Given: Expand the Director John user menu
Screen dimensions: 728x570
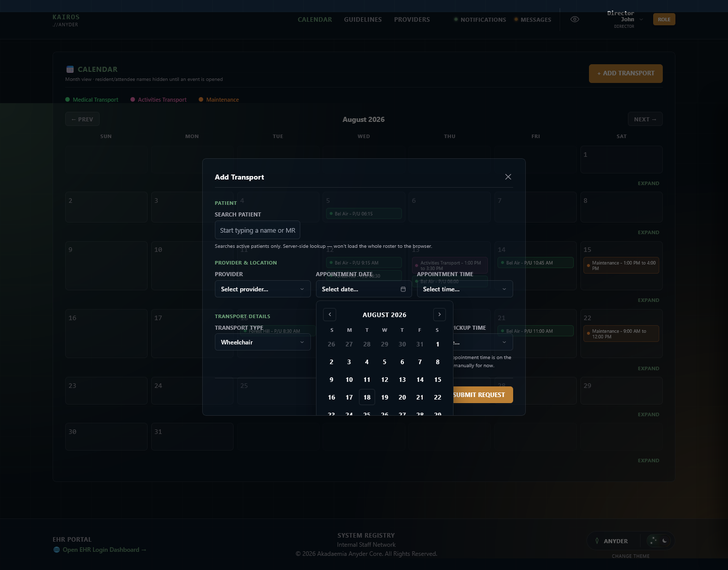Looking at the screenshot, I should pyautogui.click(x=626, y=19).
